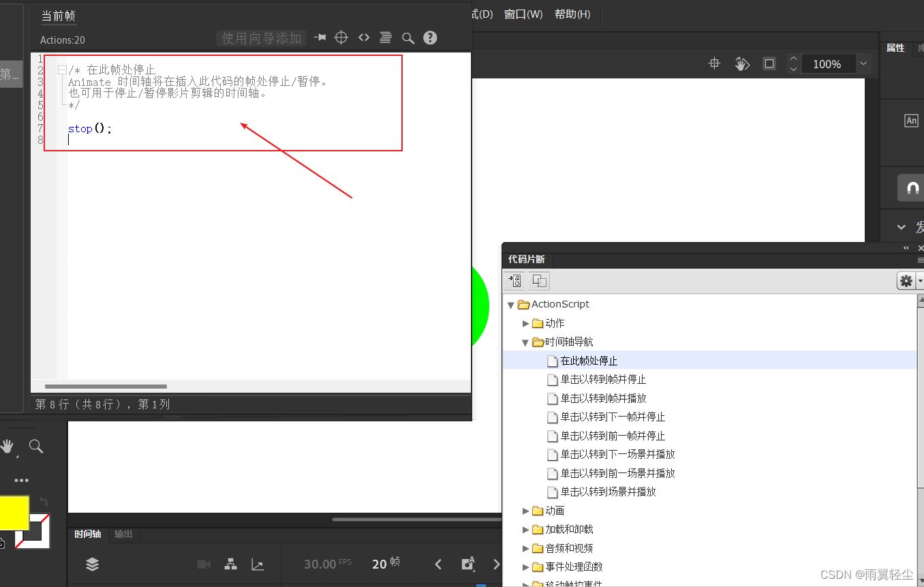Click the 代码片断 panel tab

[x=527, y=260]
